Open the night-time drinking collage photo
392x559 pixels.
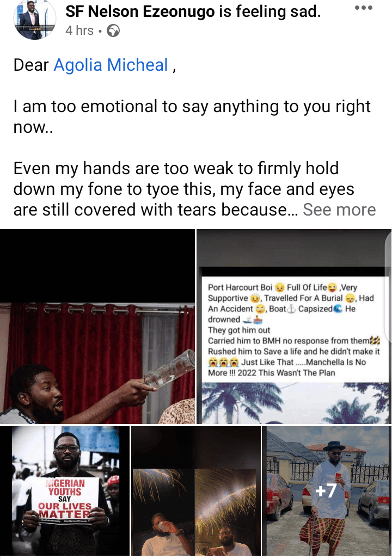click(x=195, y=490)
